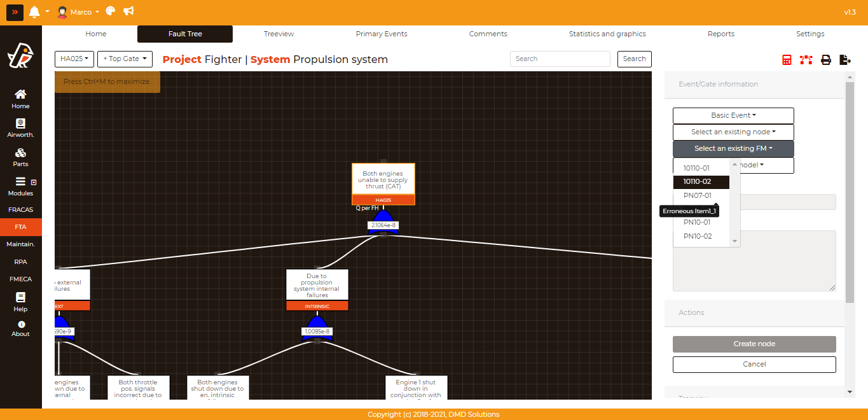This screenshot has width=868, height=420.
Task: Open Airworthiness in the left sidebar
Action: tap(20, 128)
